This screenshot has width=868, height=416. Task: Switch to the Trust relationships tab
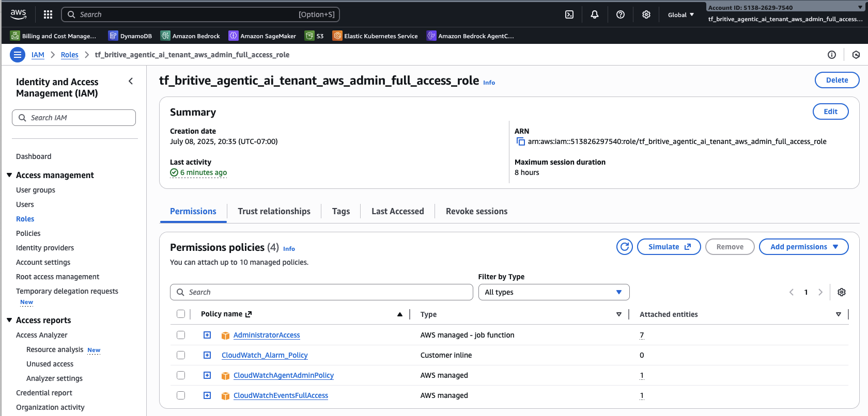(274, 211)
